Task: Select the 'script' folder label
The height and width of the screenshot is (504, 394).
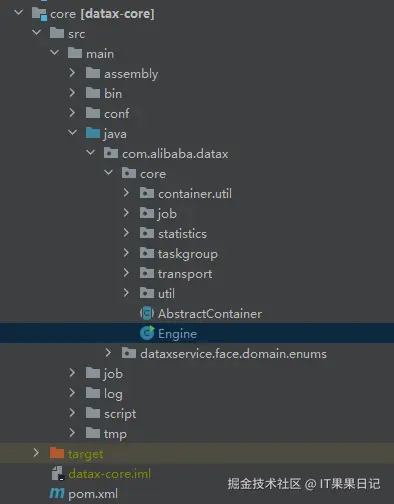Action: [120, 414]
